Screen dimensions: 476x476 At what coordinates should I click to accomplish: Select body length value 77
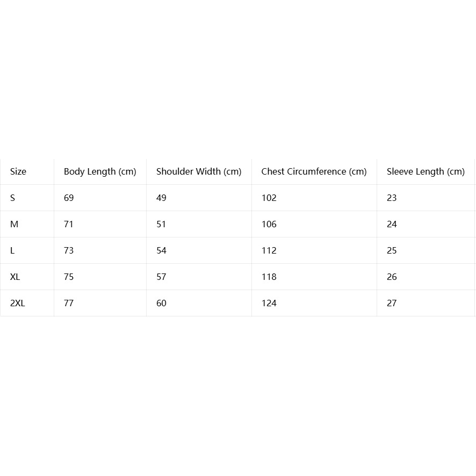click(69, 303)
